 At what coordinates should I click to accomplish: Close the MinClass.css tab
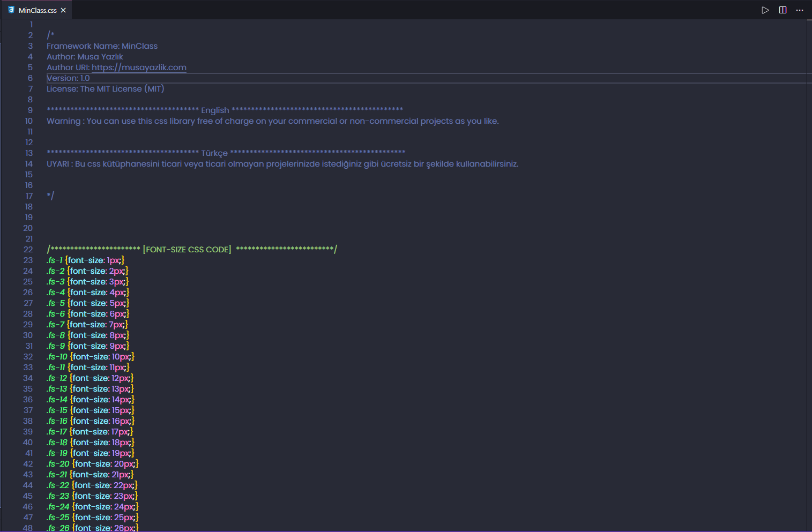click(63, 10)
